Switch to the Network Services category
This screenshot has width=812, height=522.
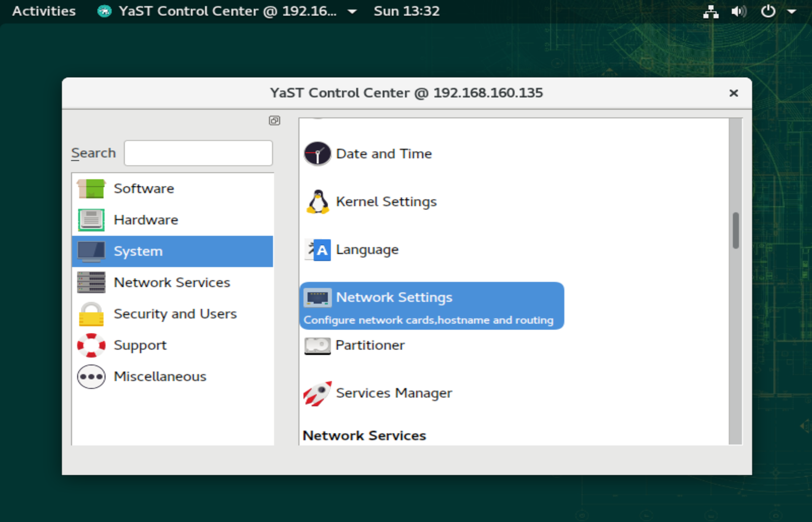tap(172, 283)
